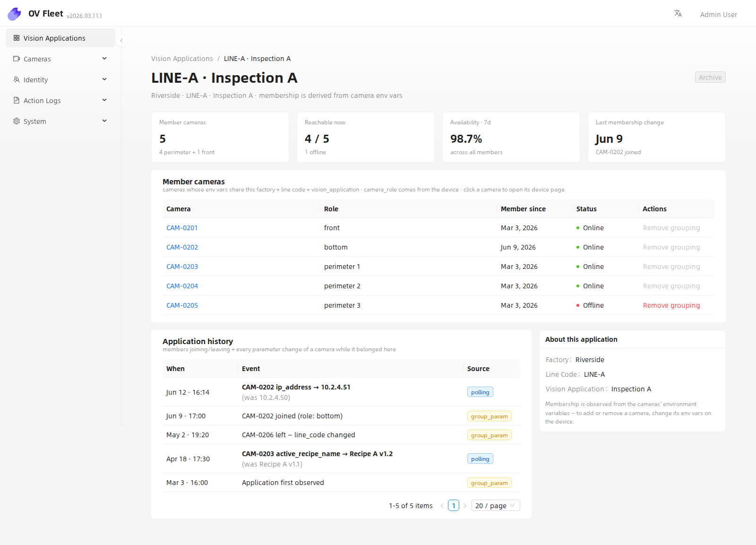The height and width of the screenshot is (545, 756).
Task: Click the System gear icon
Action: [x=17, y=121]
